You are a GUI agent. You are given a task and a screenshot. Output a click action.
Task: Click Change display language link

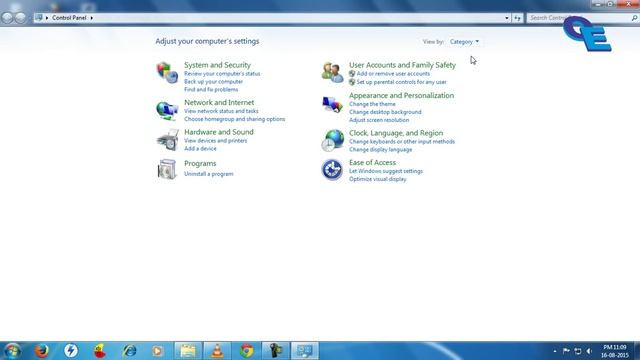(x=381, y=150)
